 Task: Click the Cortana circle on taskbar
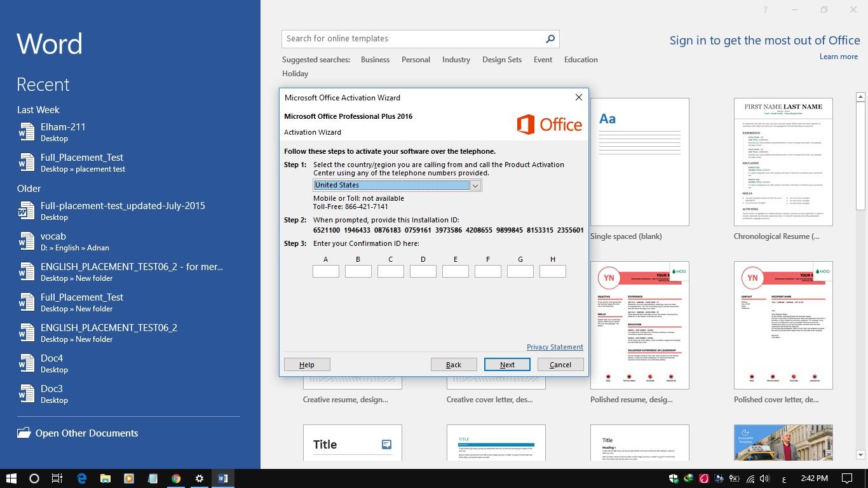click(34, 478)
